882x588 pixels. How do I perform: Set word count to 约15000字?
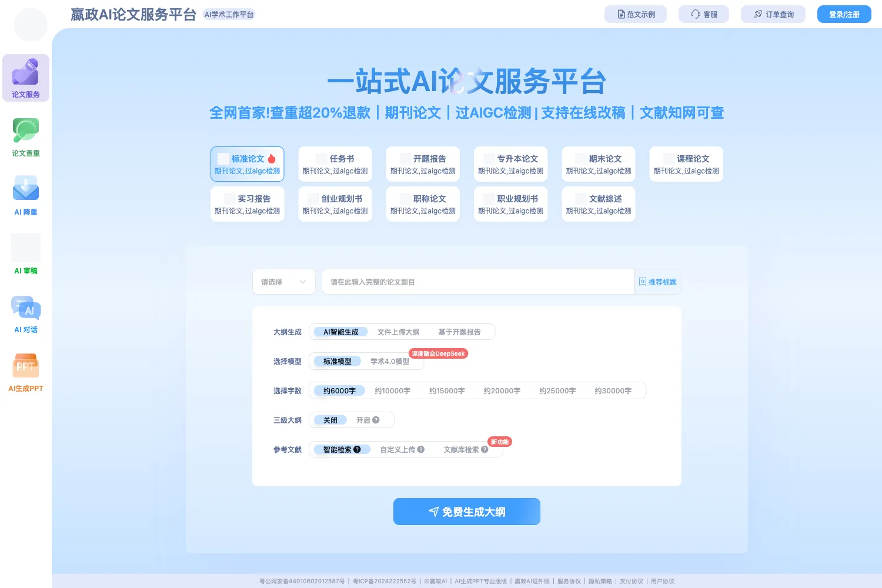pyautogui.click(x=447, y=390)
